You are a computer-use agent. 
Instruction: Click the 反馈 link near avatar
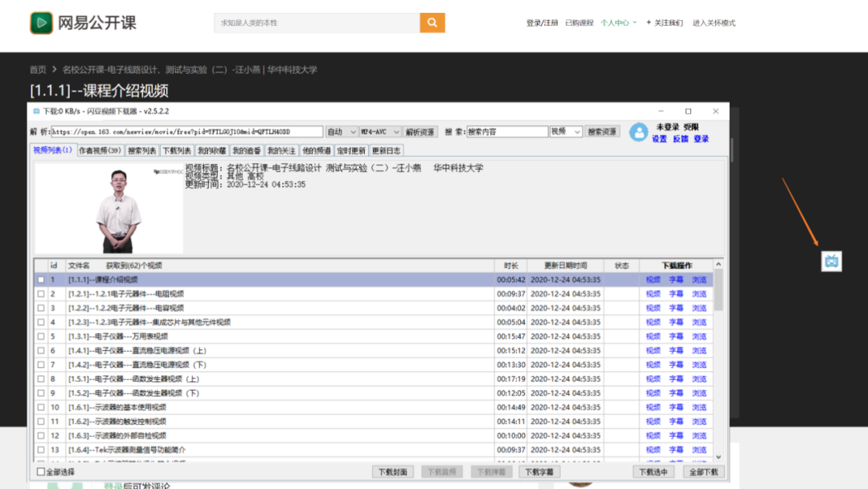coord(681,139)
